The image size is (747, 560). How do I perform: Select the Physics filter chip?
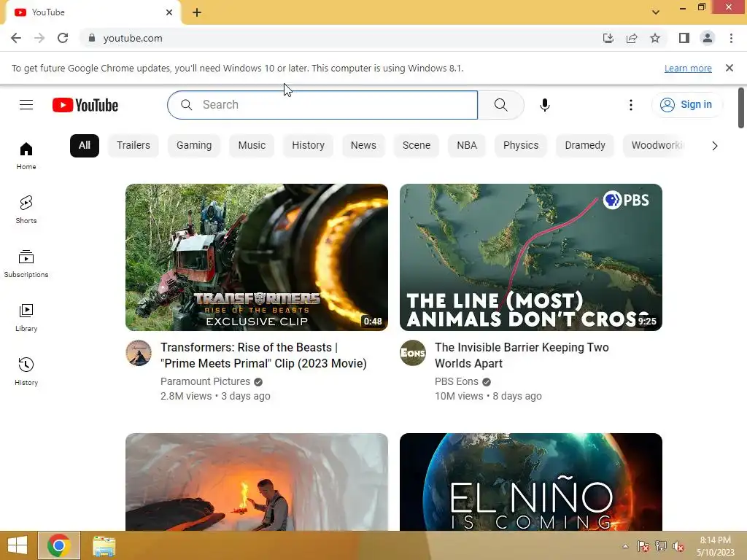(521, 145)
